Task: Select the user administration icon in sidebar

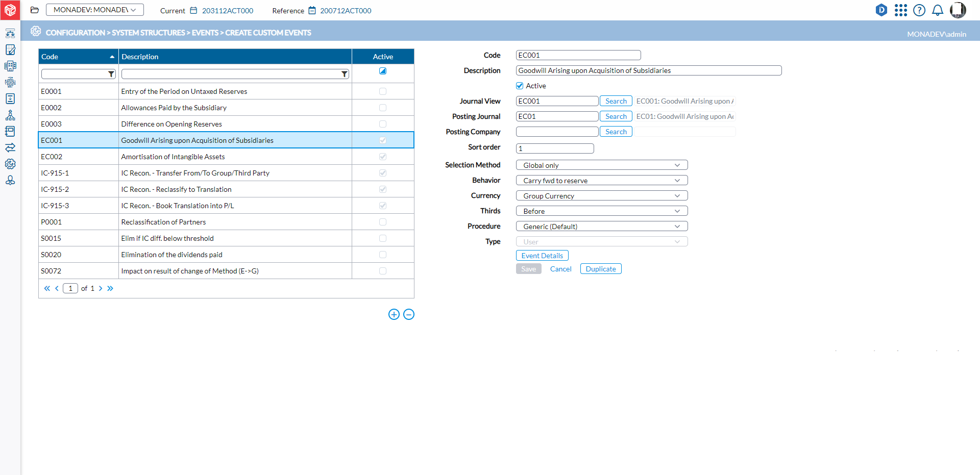Action: click(10, 180)
